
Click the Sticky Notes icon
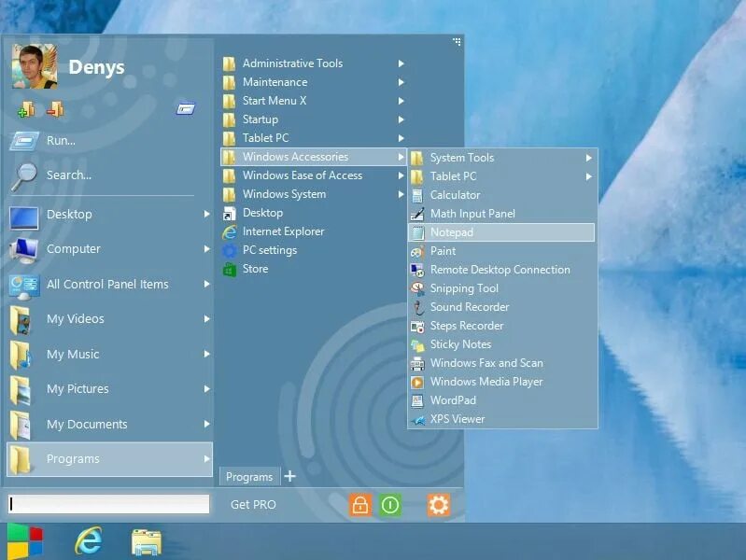(417, 344)
